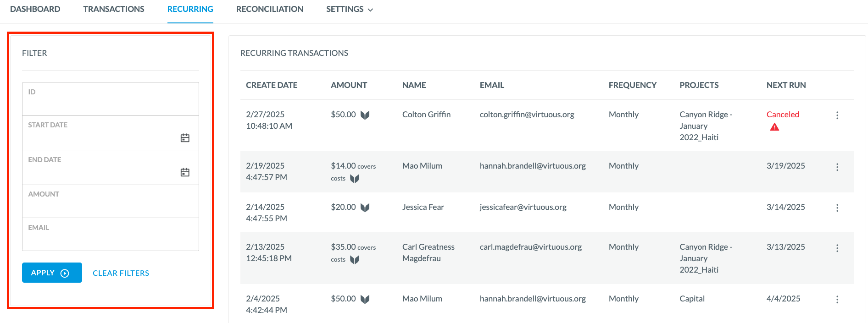Focus the Email filter input field
The height and width of the screenshot is (323, 868).
point(111,235)
